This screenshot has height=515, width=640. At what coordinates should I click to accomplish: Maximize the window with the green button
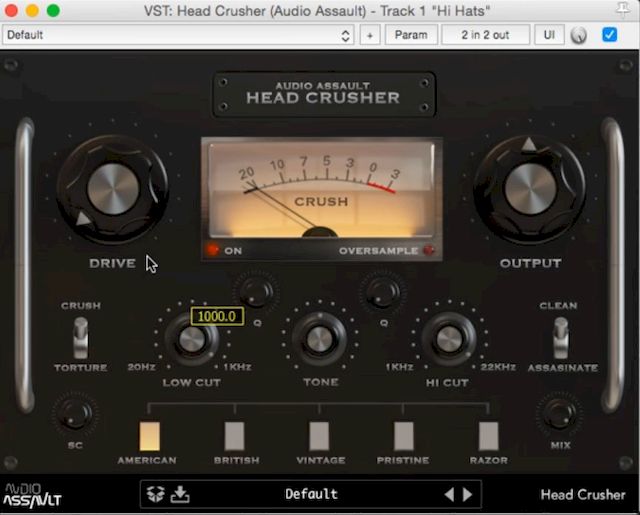(x=53, y=10)
